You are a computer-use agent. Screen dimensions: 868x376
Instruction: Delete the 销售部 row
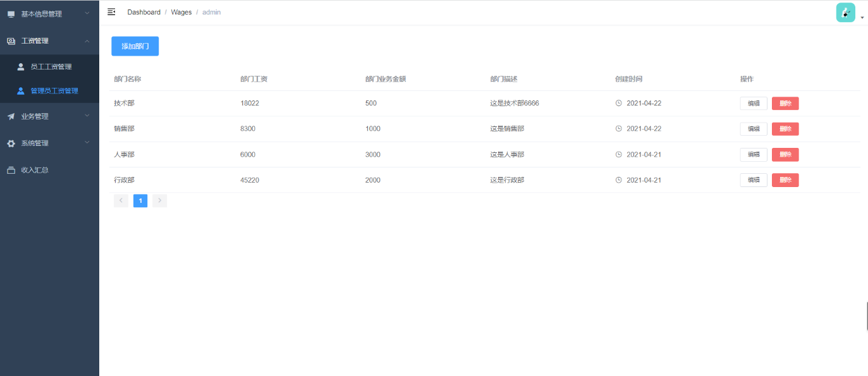(x=785, y=129)
